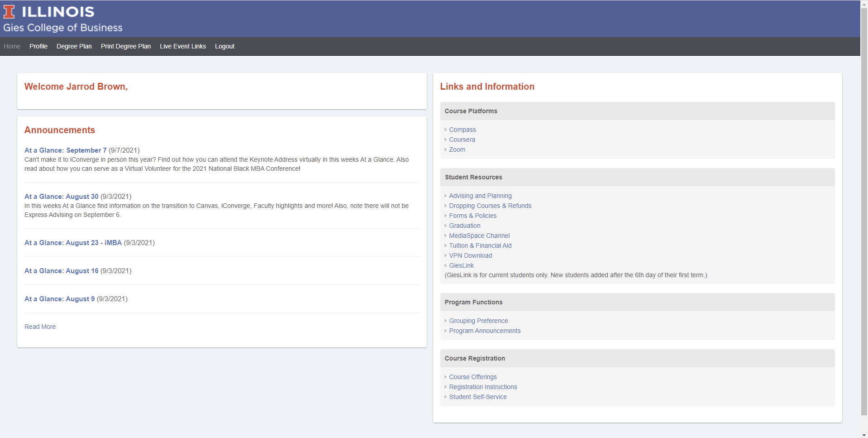Open the Profile page from navigation
868x438 pixels.
(x=38, y=46)
